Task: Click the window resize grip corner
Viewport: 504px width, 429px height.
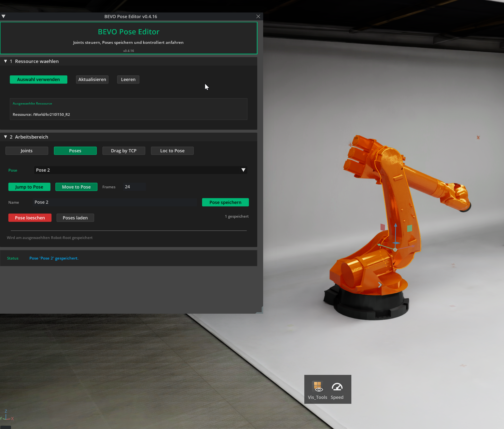Action: point(260,310)
